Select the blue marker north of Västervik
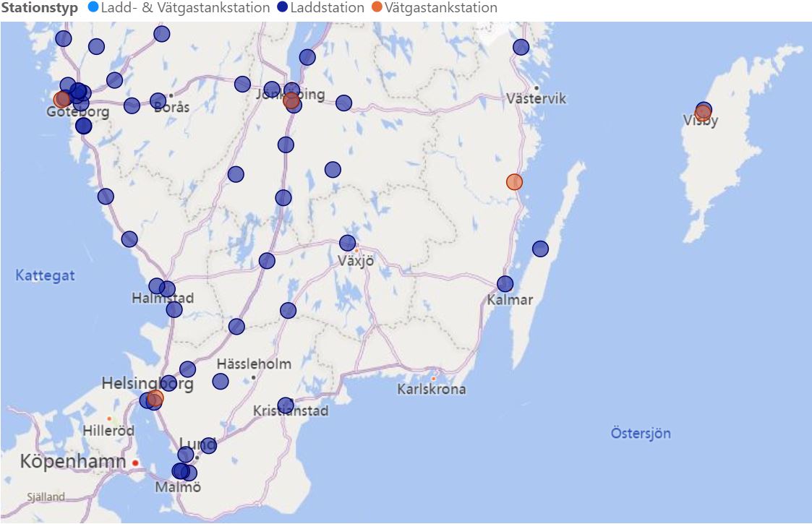Viewport: 812px width, 524px height. point(521,47)
